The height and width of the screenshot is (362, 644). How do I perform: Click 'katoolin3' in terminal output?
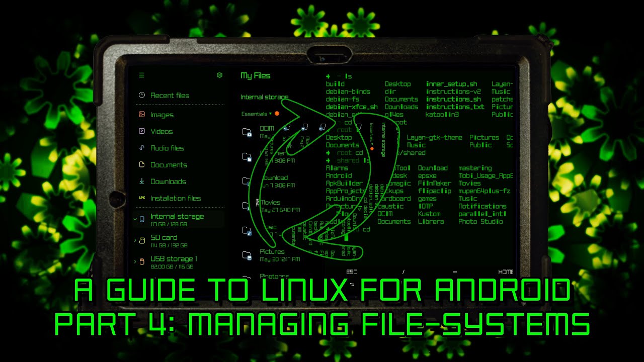pyautogui.click(x=442, y=114)
